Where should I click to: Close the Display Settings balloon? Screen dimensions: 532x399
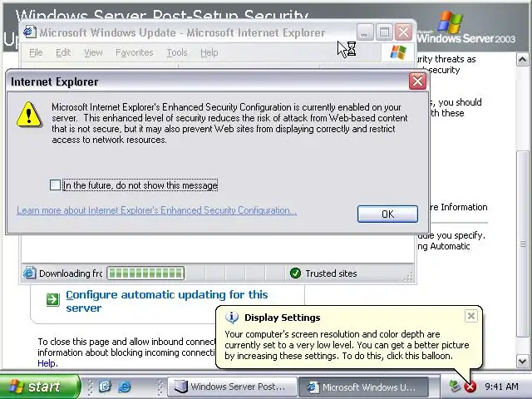pyautogui.click(x=471, y=316)
